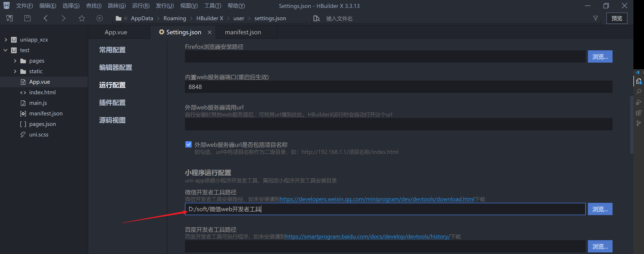Click the star bookmark icon
This screenshot has height=254, width=644.
click(x=82, y=18)
